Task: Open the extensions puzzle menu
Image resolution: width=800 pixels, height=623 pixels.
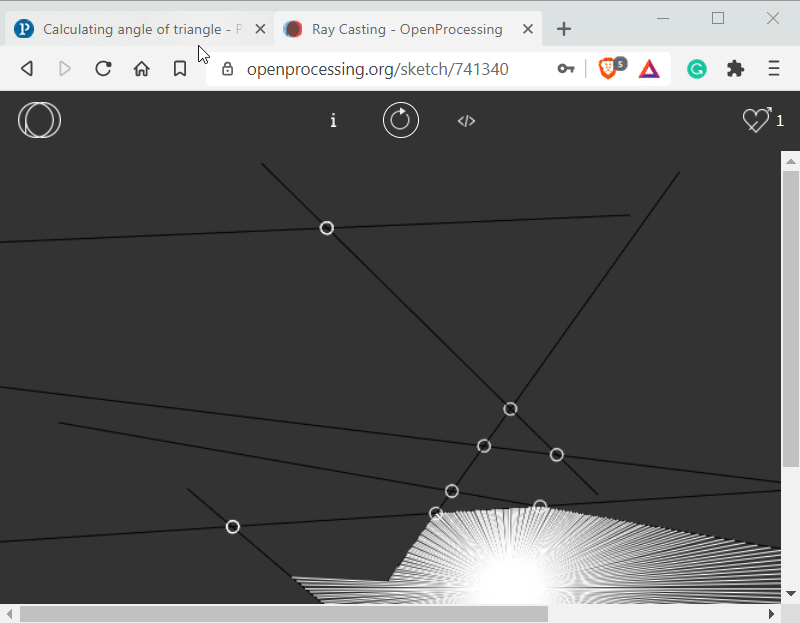Action: pos(735,68)
